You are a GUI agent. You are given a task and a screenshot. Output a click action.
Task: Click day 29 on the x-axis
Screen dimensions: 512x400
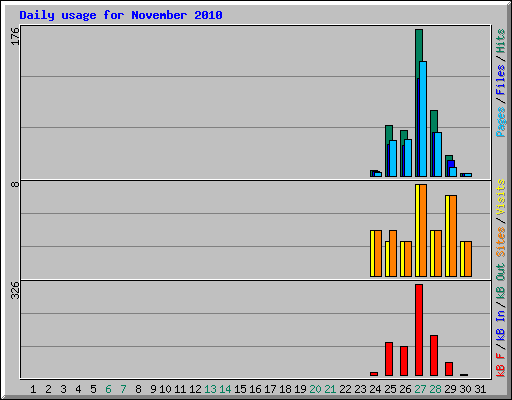(x=450, y=389)
